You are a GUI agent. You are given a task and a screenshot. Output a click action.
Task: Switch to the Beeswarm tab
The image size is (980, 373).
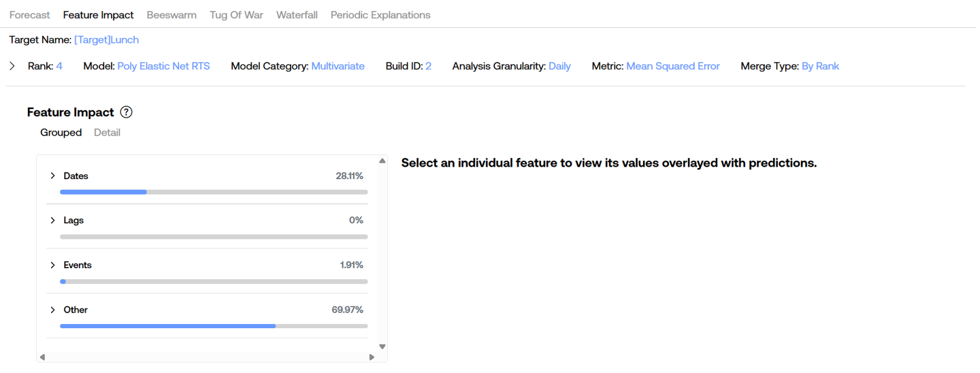click(x=171, y=15)
